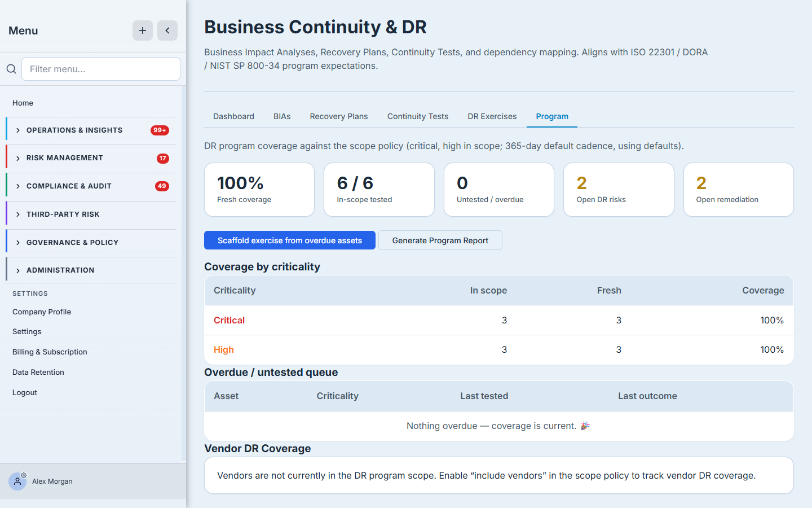Click the party popper emoji icon
Screen dimensions: 812x508
585,426
